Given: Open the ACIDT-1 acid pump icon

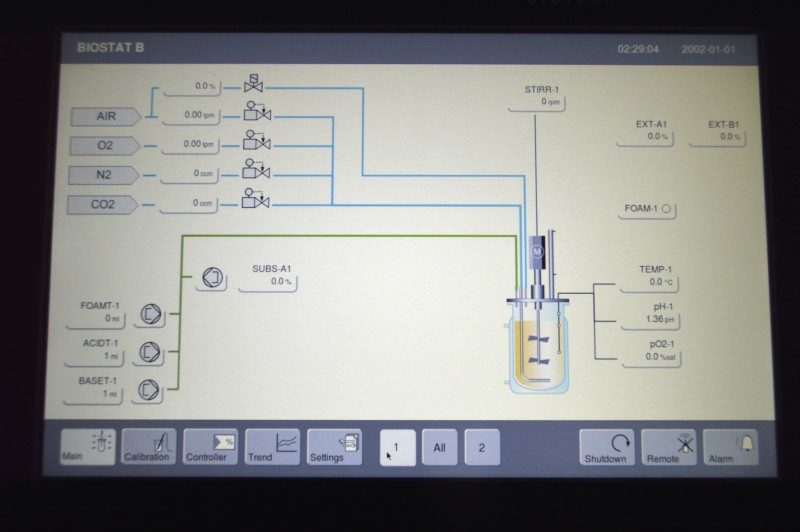Looking at the screenshot, I should (149, 352).
